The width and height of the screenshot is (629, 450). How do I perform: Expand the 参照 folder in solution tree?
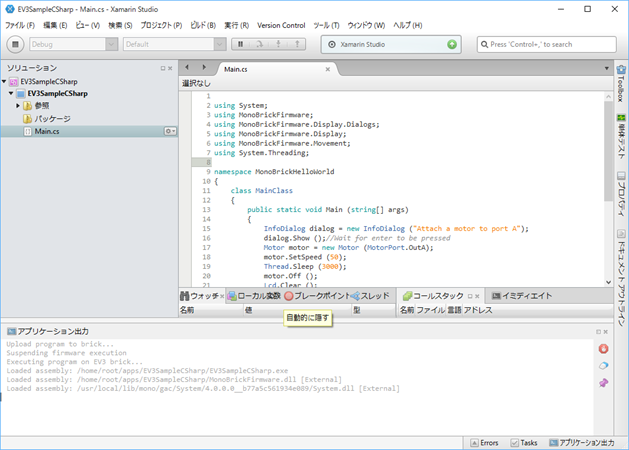[x=18, y=105]
